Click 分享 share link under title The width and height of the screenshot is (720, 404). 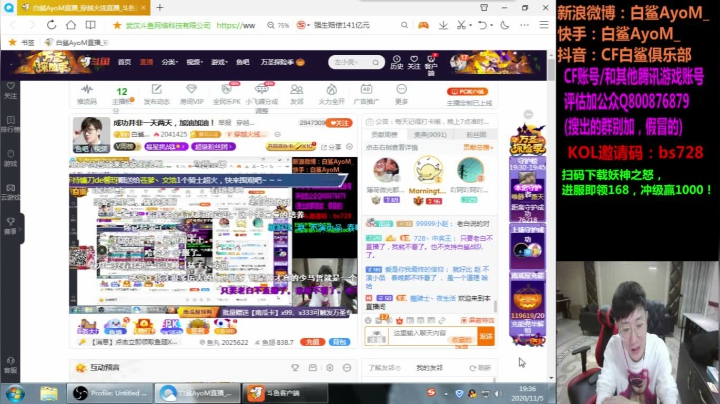click(x=331, y=147)
